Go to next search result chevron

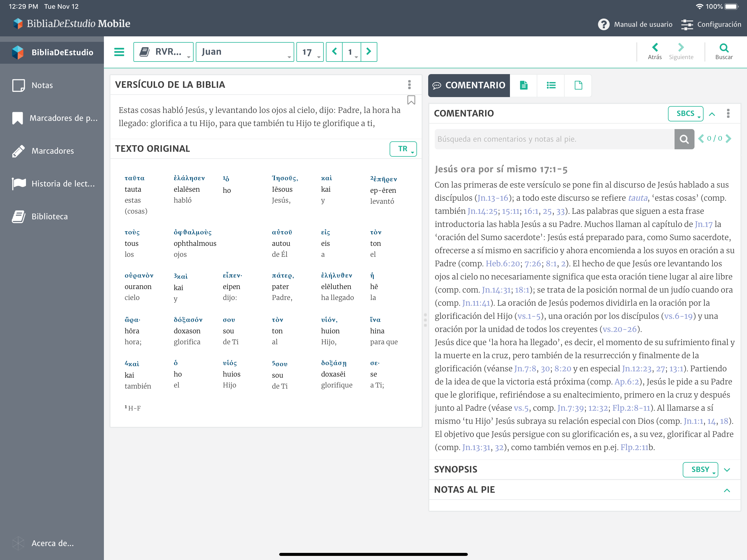pyautogui.click(x=728, y=138)
